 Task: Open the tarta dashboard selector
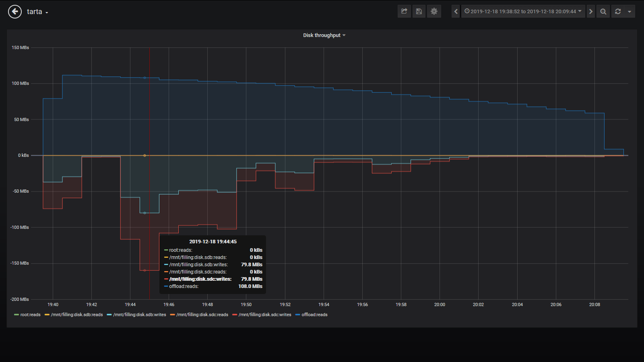pyautogui.click(x=37, y=12)
